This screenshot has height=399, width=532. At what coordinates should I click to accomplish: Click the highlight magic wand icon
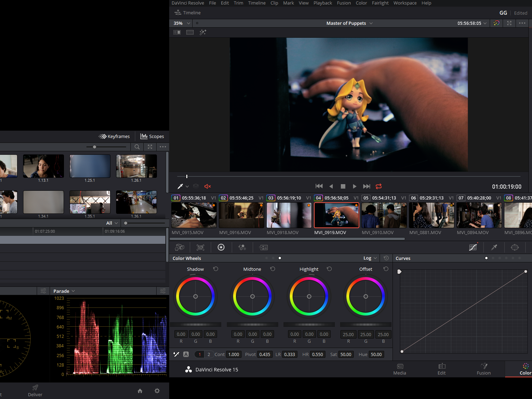203,32
